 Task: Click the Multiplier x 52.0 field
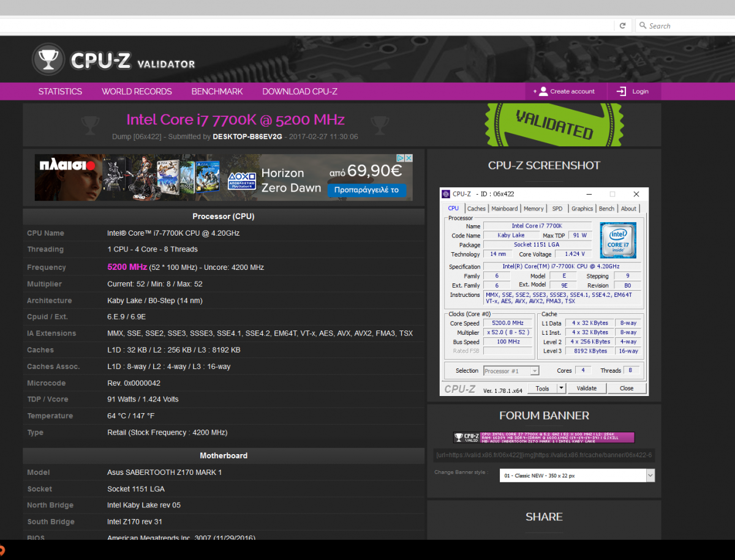pos(507,332)
